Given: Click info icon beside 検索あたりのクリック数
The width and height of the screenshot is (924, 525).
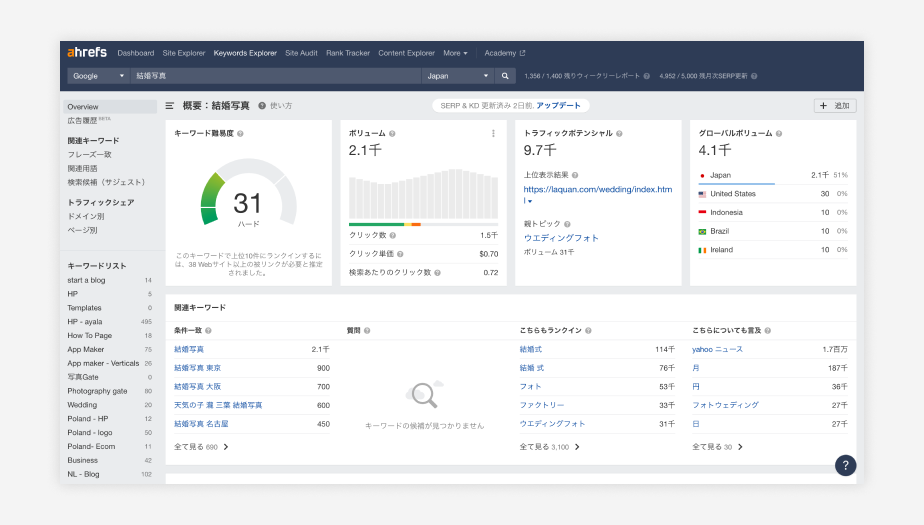Looking at the screenshot, I should coord(437,273).
